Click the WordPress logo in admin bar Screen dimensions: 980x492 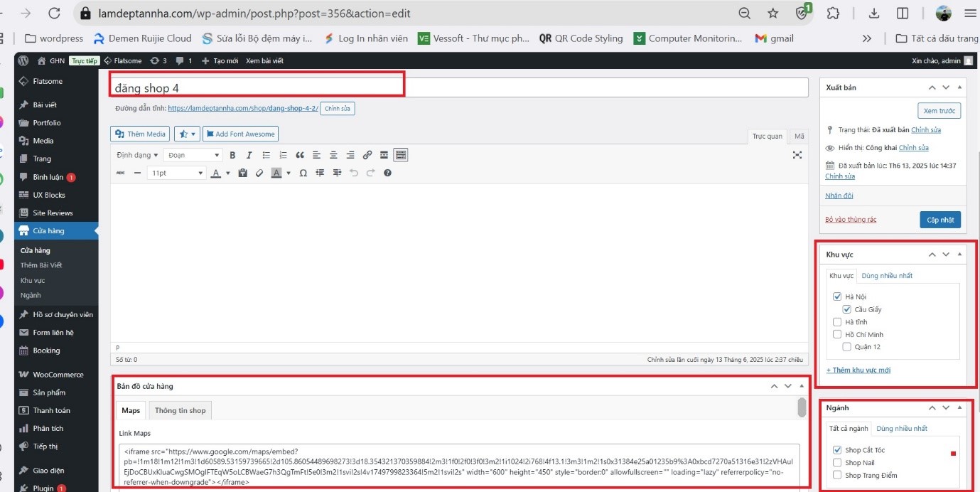point(23,61)
